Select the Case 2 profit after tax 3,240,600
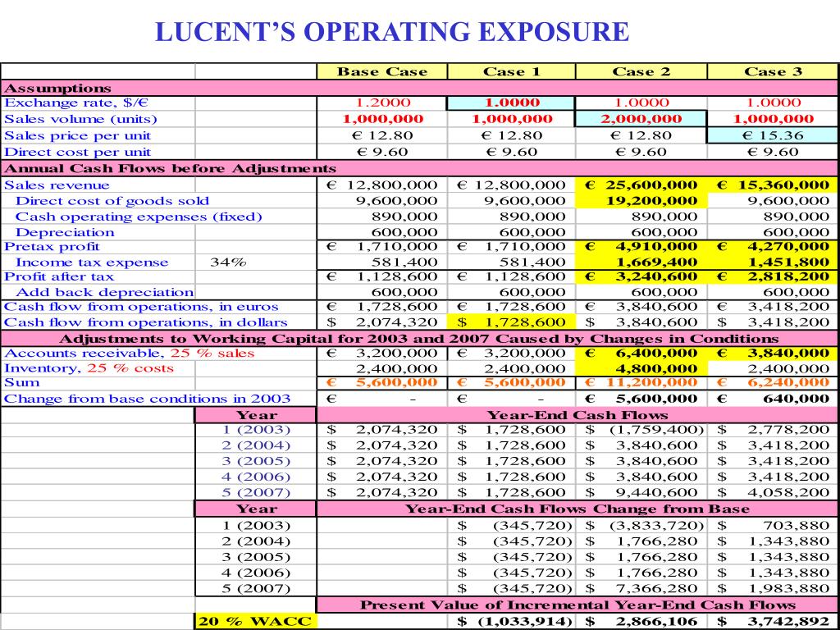This screenshot has width=840, height=630. click(641, 277)
